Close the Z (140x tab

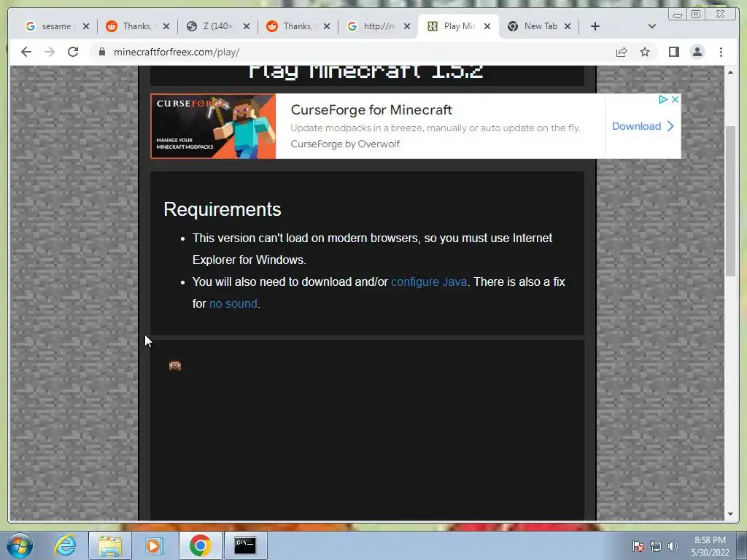[x=247, y=27]
